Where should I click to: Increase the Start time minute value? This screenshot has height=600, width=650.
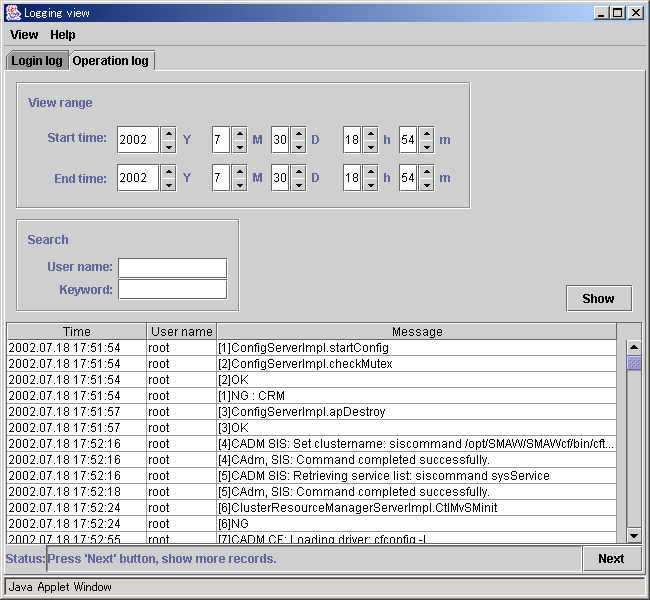(x=426, y=133)
